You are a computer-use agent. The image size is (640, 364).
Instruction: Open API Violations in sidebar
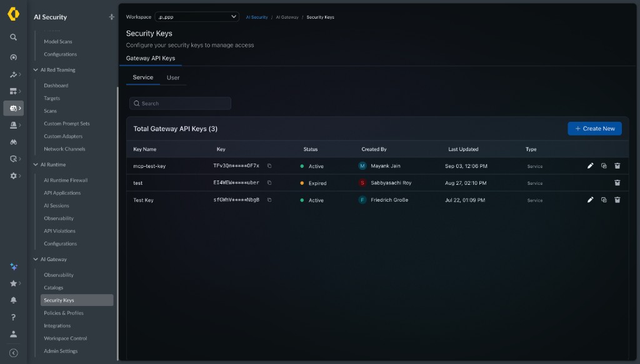pyautogui.click(x=59, y=231)
